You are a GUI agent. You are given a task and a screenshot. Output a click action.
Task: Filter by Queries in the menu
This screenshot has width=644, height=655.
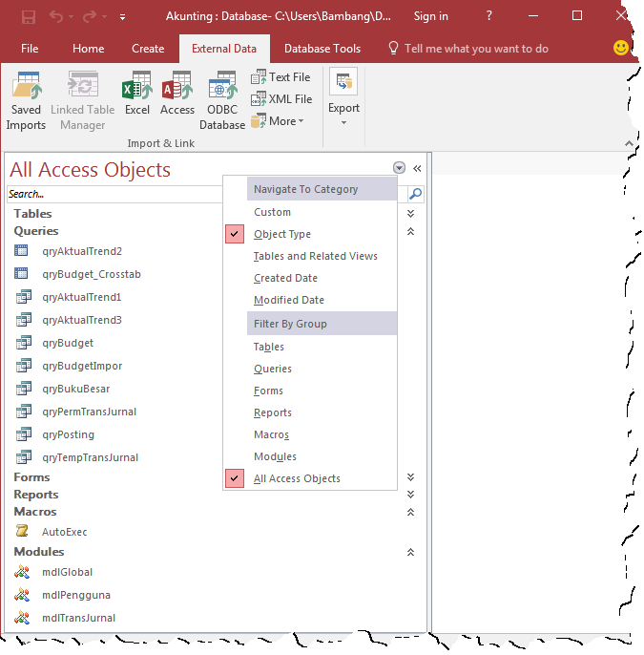click(310, 369)
